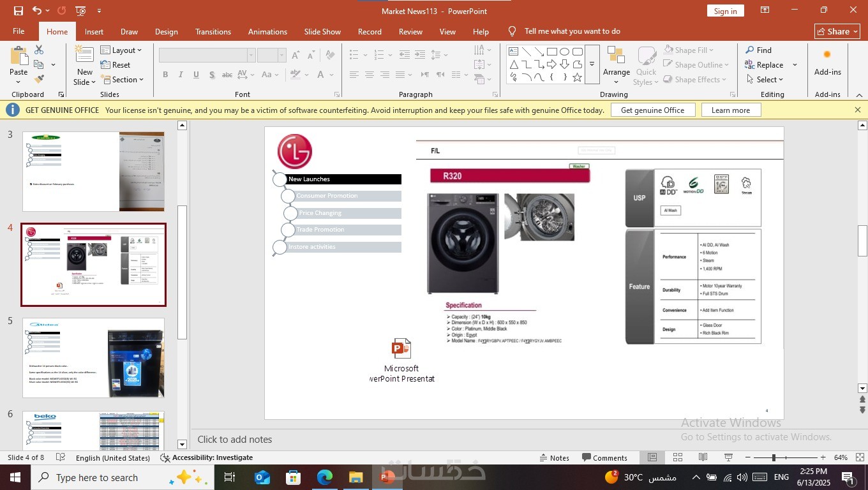Click the Paste clipboard icon
The image size is (868, 490).
[x=19, y=57]
